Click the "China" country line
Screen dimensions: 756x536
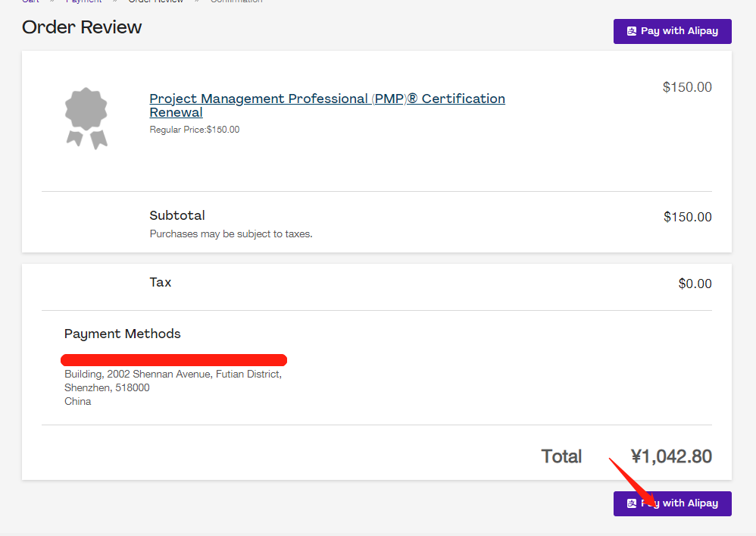(x=77, y=401)
